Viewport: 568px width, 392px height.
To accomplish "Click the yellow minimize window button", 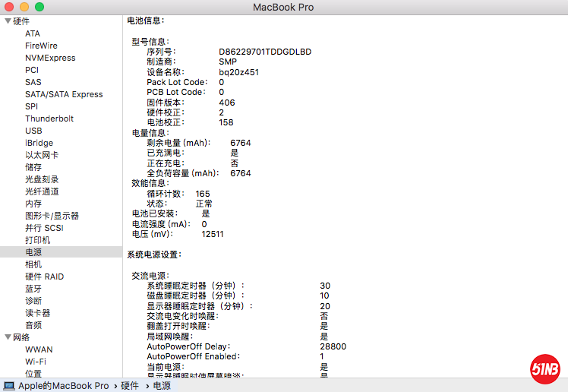I will 24,7.
